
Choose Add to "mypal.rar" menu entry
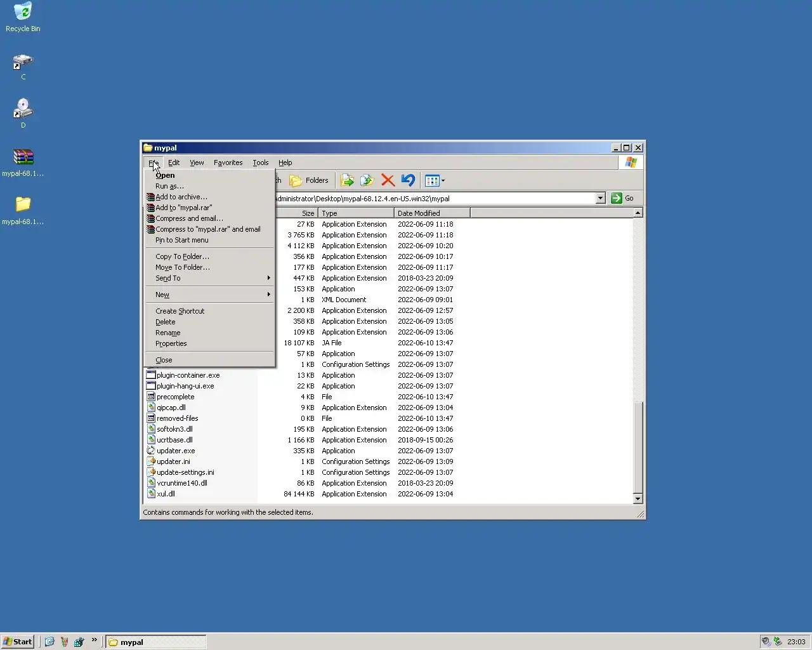[x=209, y=208]
